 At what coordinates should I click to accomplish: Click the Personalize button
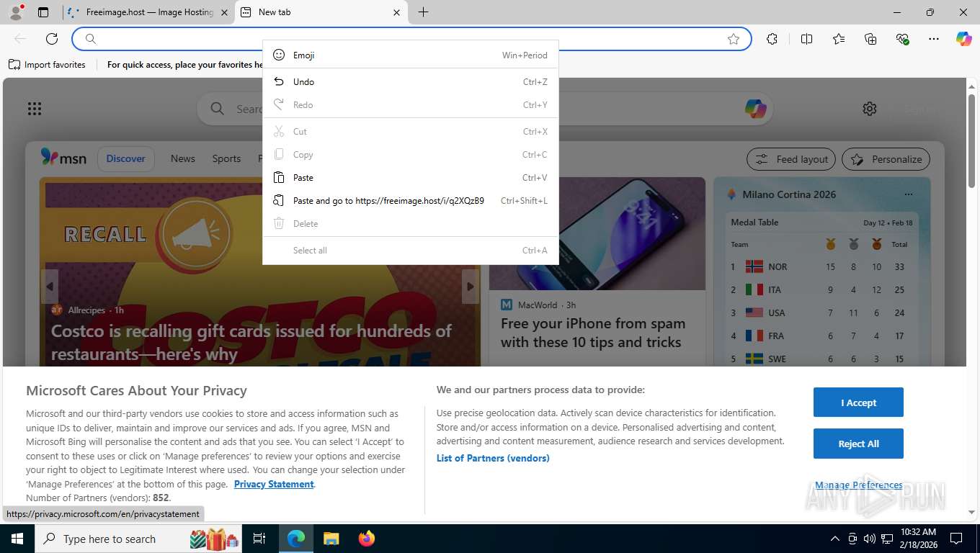[x=886, y=159]
